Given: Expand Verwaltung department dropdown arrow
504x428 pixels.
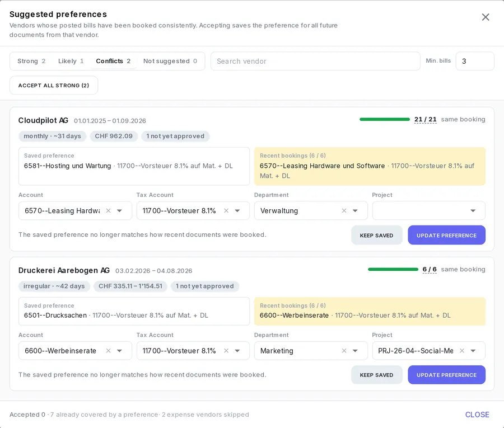Looking at the screenshot, I should pos(355,210).
